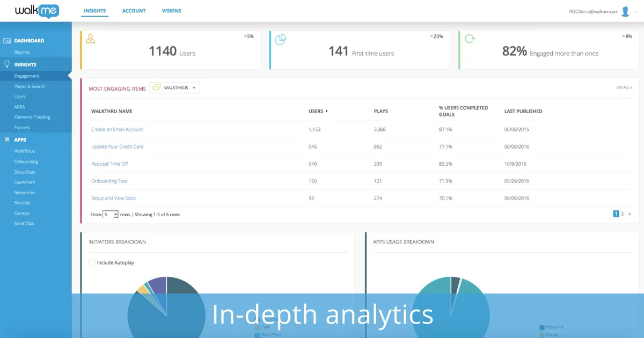Open ShoutOuts in the sidebar
644x338 pixels.
[25, 172]
